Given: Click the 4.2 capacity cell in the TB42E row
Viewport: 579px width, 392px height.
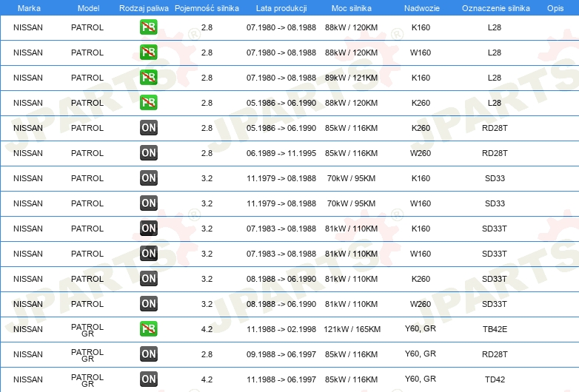Looking at the screenshot, I should (x=207, y=329).
